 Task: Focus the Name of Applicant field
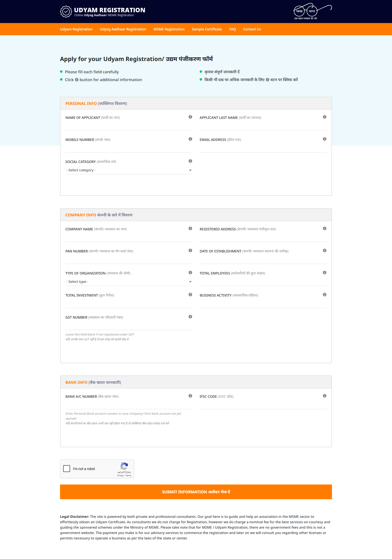[x=129, y=126]
